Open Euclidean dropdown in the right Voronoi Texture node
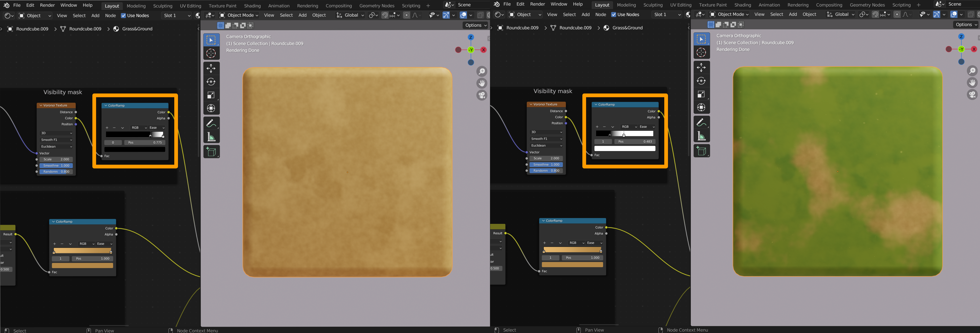The image size is (980, 333). tap(546, 145)
